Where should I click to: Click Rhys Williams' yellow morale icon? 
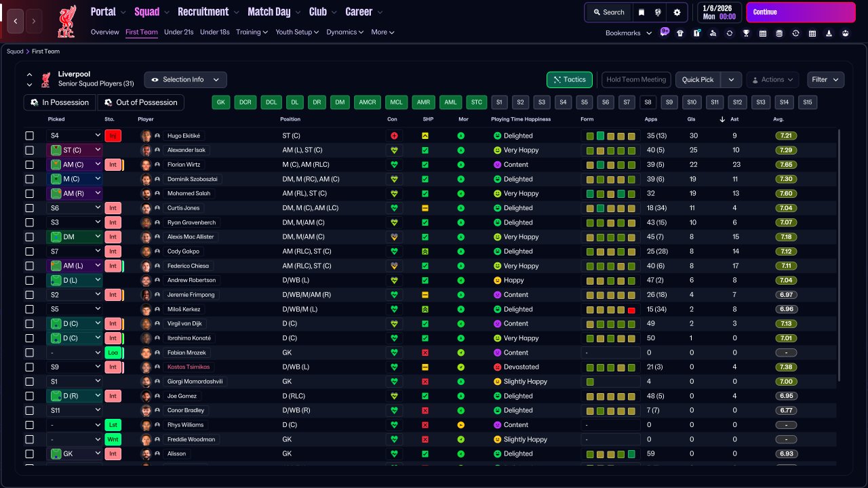click(461, 425)
